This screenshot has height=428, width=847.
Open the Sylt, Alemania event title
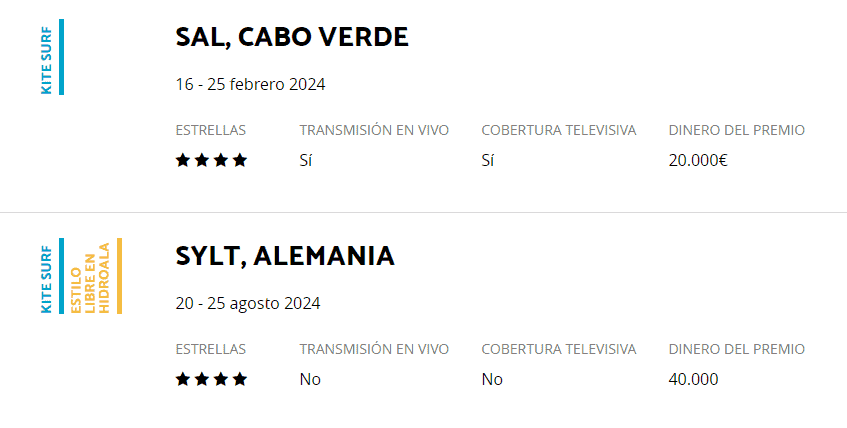(x=285, y=256)
